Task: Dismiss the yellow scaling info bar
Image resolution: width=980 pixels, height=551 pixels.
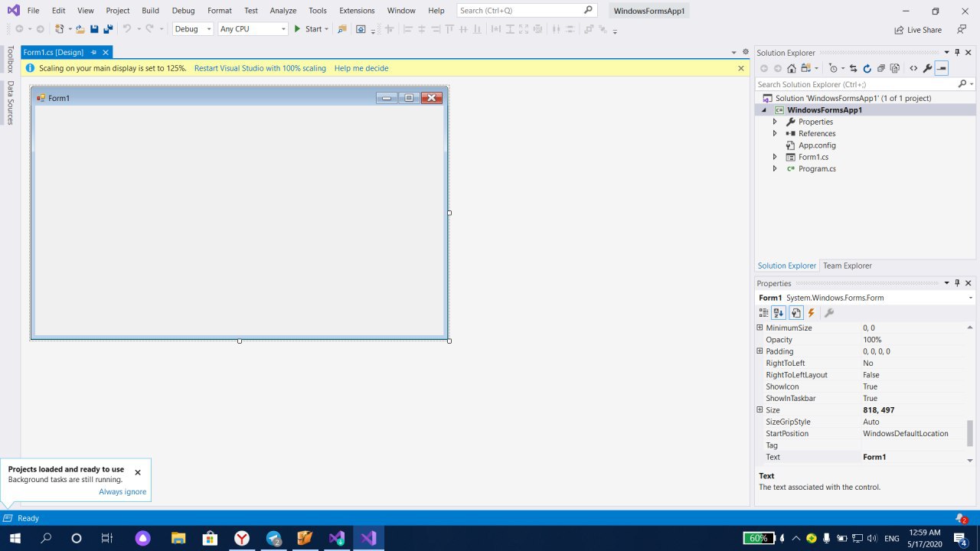Action: pyautogui.click(x=740, y=68)
